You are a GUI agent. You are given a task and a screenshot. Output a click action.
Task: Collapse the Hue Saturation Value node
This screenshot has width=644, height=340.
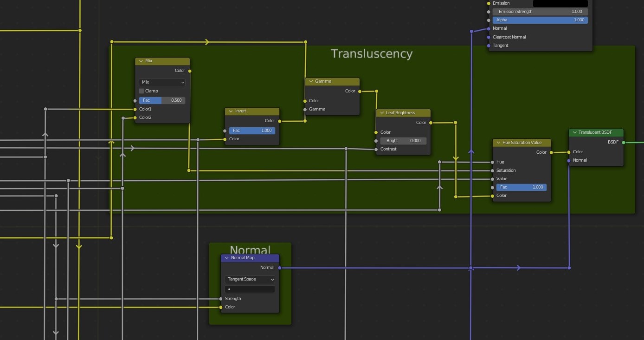498,143
